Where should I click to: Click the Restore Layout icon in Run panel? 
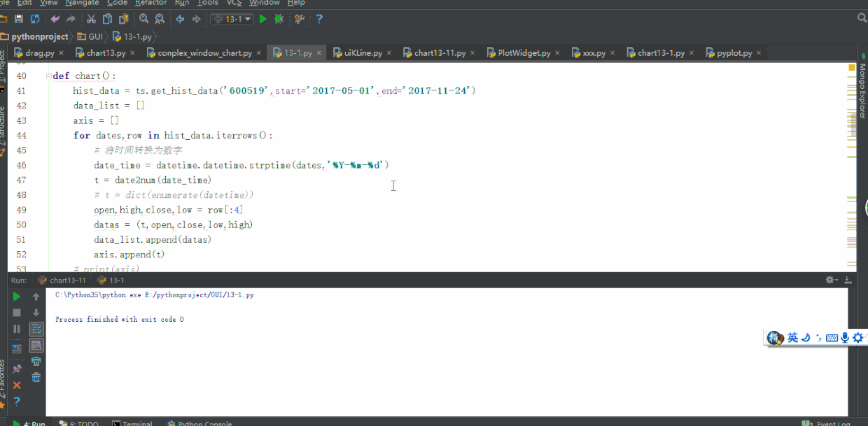point(17,348)
